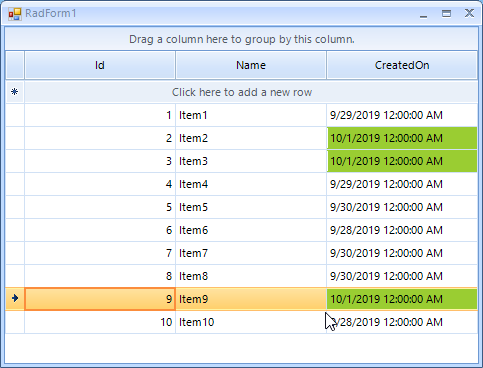Select the Item4 name cell
This screenshot has width=483, height=368.
[251, 184]
